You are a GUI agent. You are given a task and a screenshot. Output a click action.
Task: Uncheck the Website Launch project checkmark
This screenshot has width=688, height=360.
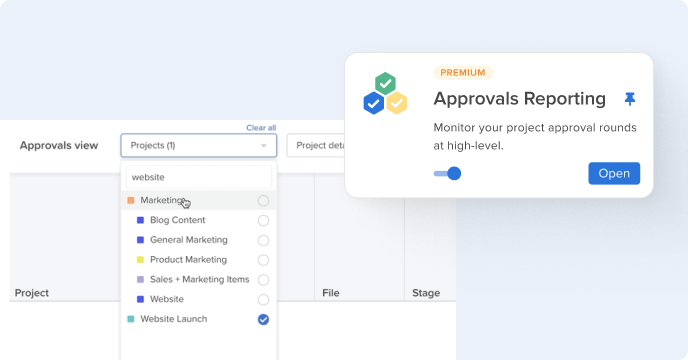tap(263, 320)
